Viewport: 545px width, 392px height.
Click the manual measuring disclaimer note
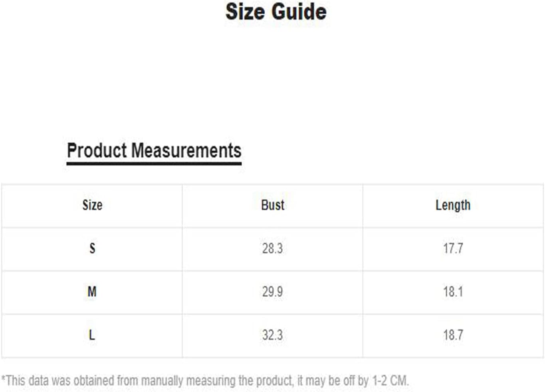pyautogui.click(x=205, y=380)
